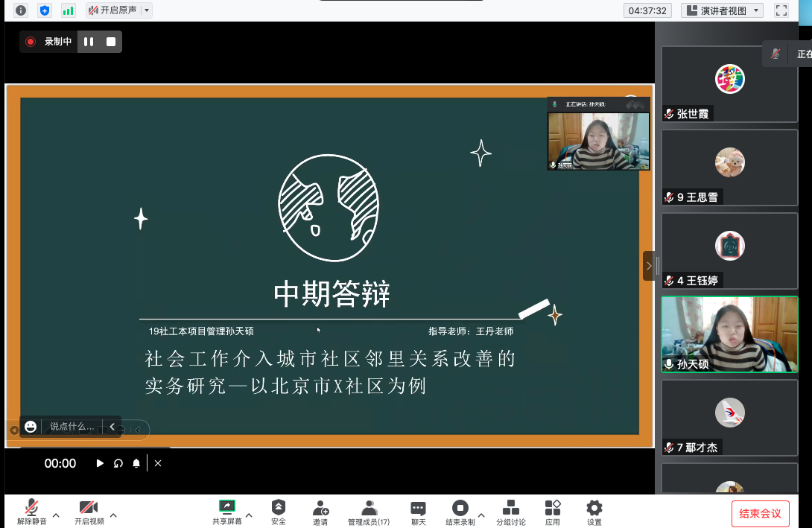Click the Security (安全) shield icon
Image resolution: width=812 pixels, height=528 pixels.
point(279,510)
